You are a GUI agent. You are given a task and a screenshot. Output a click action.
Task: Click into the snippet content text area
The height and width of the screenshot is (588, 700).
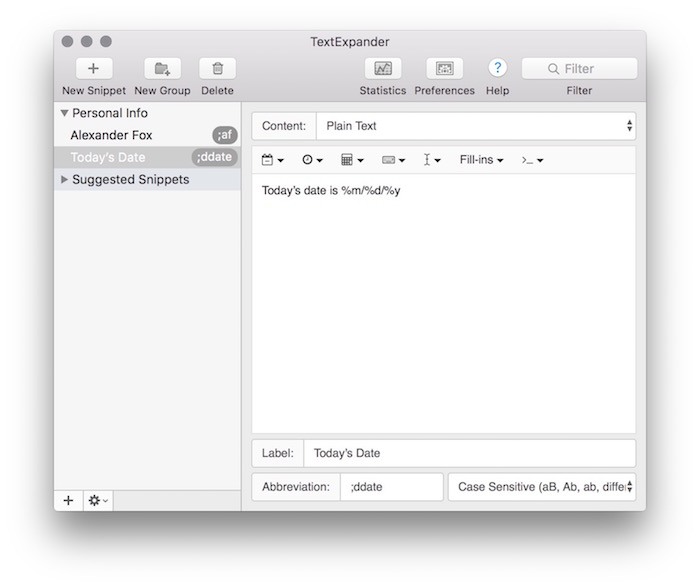[x=443, y=304]
